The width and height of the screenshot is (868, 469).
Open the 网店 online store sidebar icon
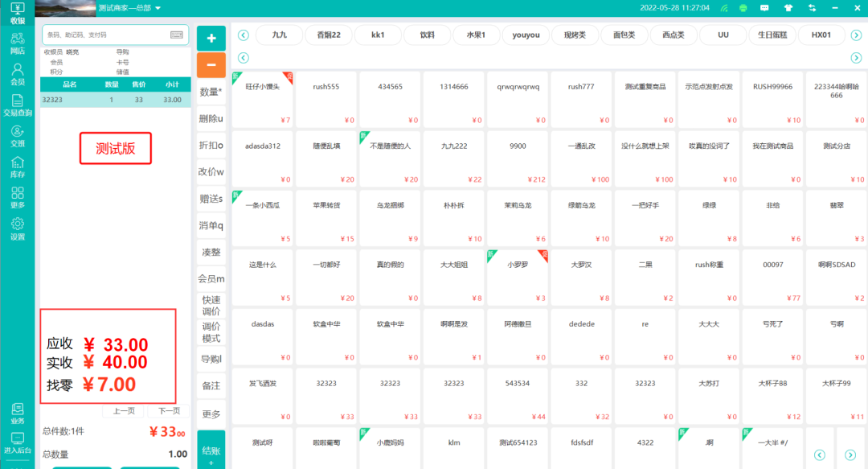(17, 43)
